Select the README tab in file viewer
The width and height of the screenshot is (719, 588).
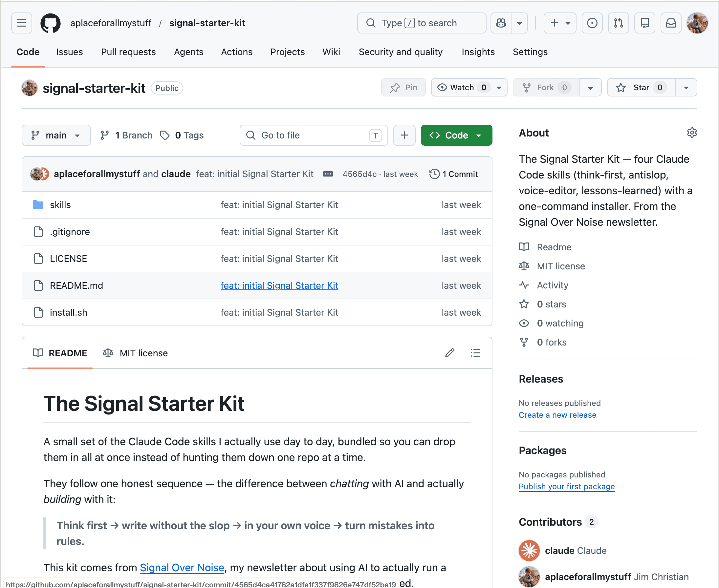coord(60,353)
